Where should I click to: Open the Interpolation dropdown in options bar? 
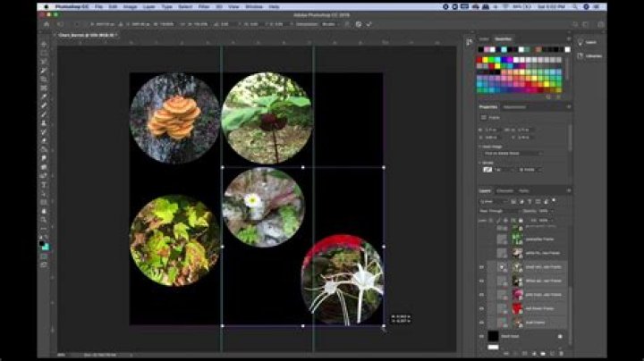pyautogui.click(x=330, y=24)
